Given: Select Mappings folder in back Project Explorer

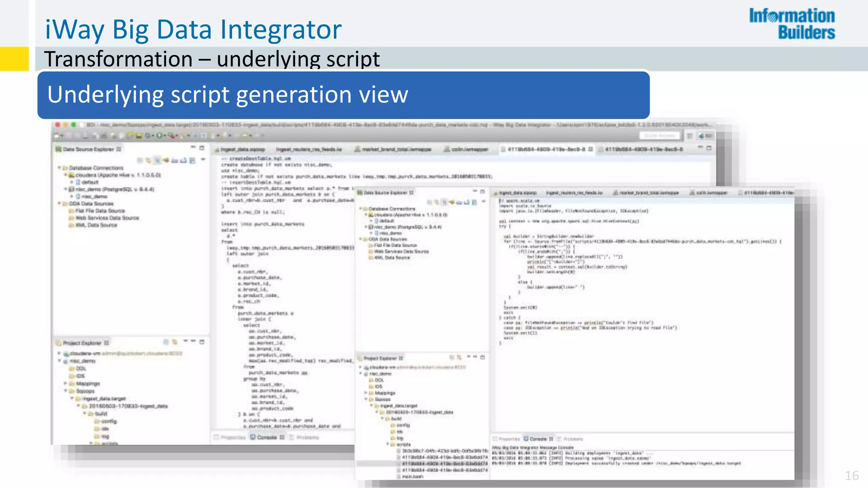Looking at the screenshot, I should (x=85, y=383).
